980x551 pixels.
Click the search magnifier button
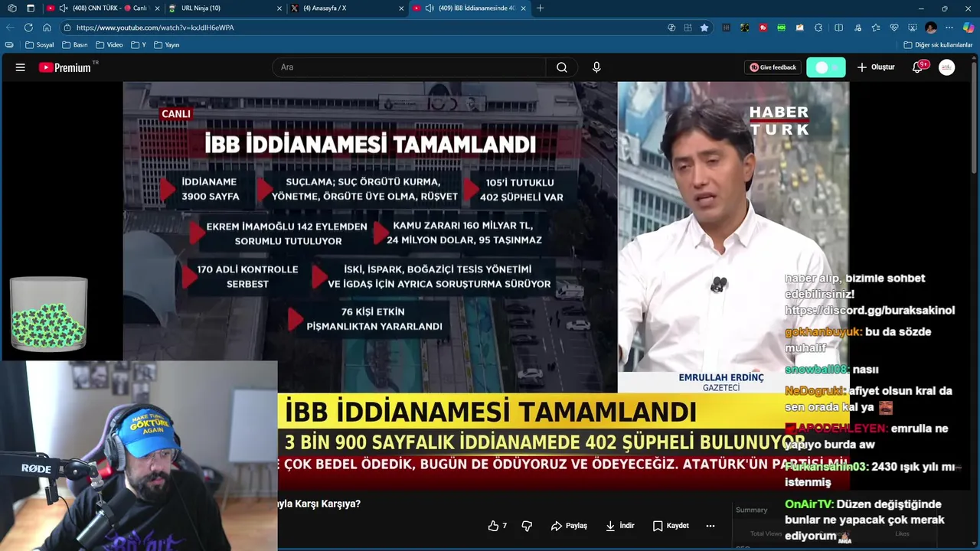(x=562, y=67)
